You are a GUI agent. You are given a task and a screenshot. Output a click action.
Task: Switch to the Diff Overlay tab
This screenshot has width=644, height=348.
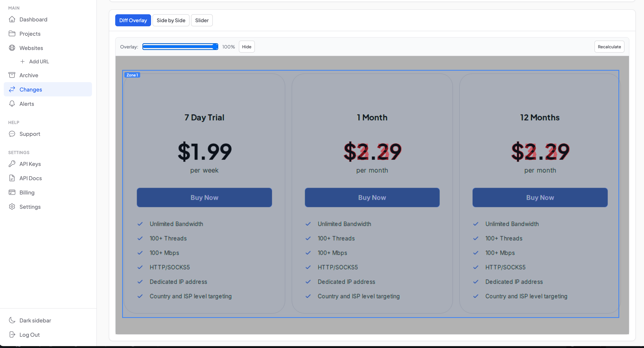(x=133, y=20)
